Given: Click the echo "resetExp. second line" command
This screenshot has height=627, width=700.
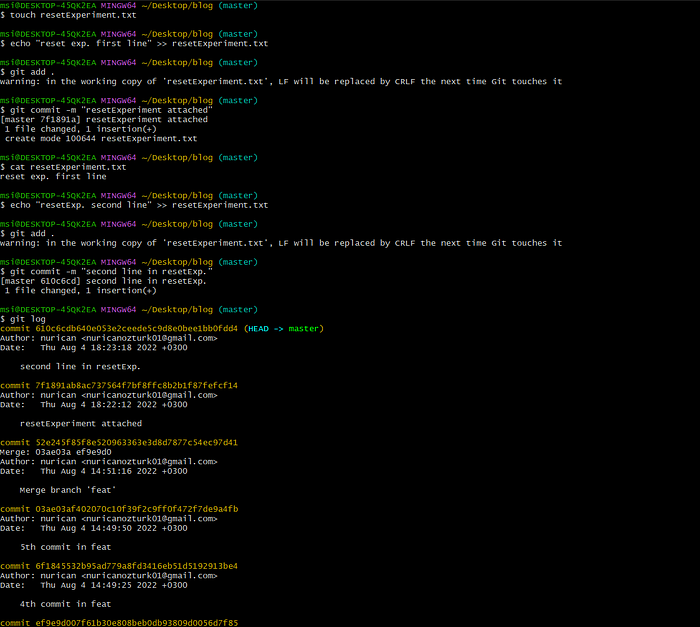Looking at the screenshot, I should pyautogui.click(x=134, y=205).
